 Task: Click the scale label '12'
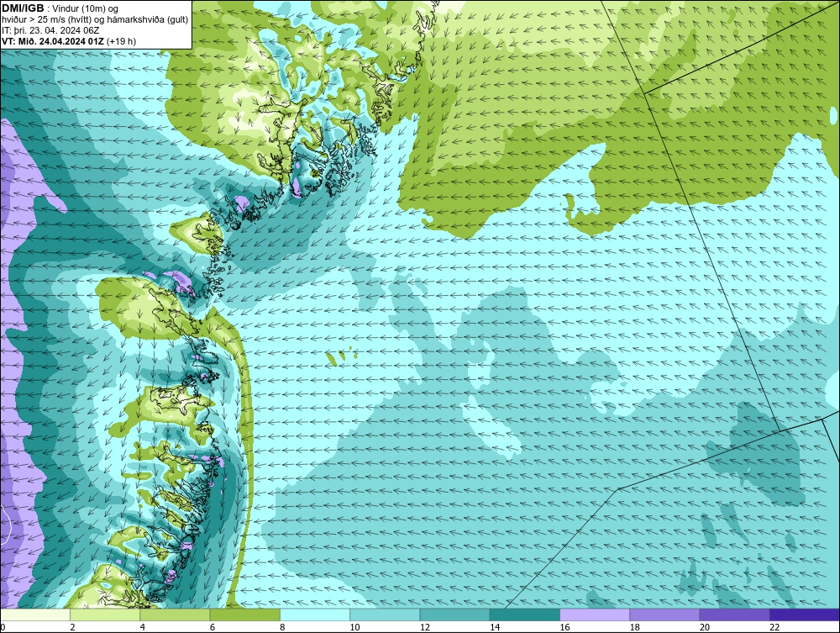[x=425, y=627]
